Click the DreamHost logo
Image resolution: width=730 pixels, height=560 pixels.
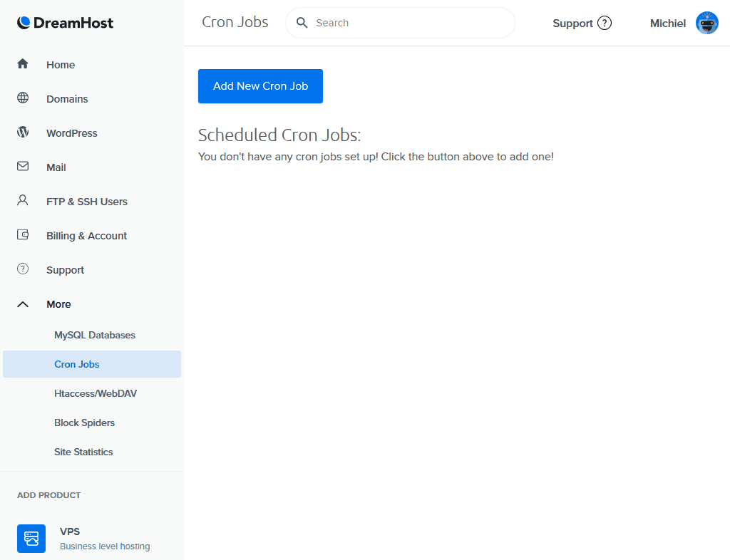(x=65, y=23)
